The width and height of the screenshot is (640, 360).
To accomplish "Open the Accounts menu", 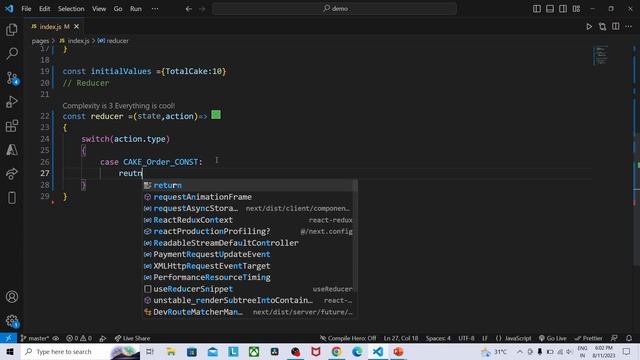I will click(12, 297).
